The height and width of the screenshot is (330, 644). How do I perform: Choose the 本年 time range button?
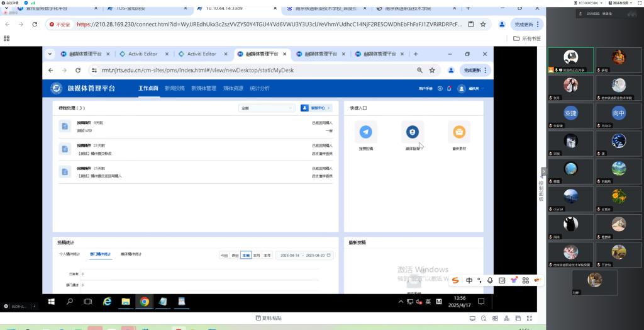pyautogui.click(x=267, y=255)
